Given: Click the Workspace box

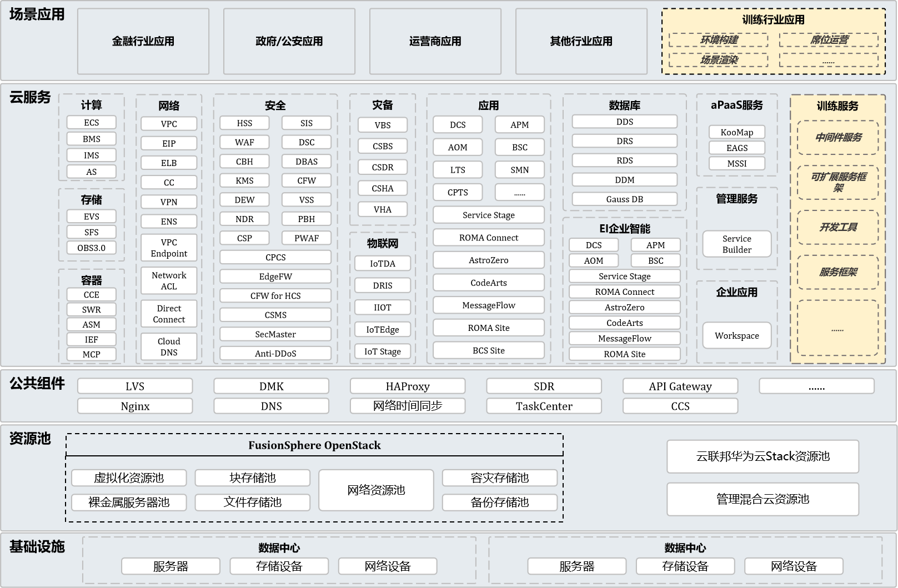Looking at the screenshot, I should click(x=737, y=335).
